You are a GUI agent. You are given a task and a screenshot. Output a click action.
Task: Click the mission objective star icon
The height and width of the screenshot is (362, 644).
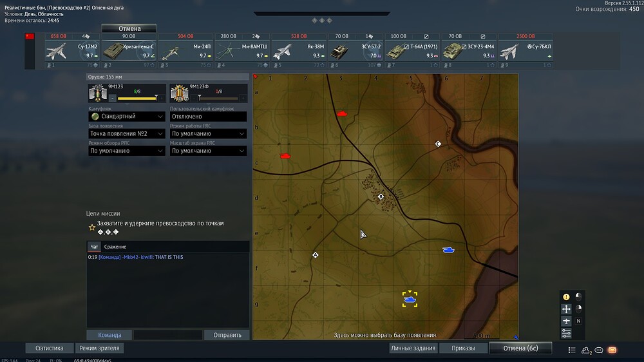[x=92, y=227]
